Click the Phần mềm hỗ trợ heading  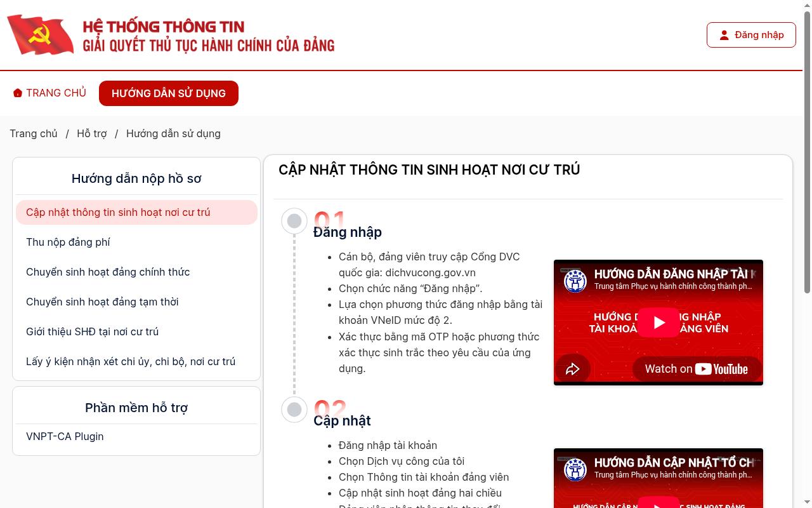(136, 408)
